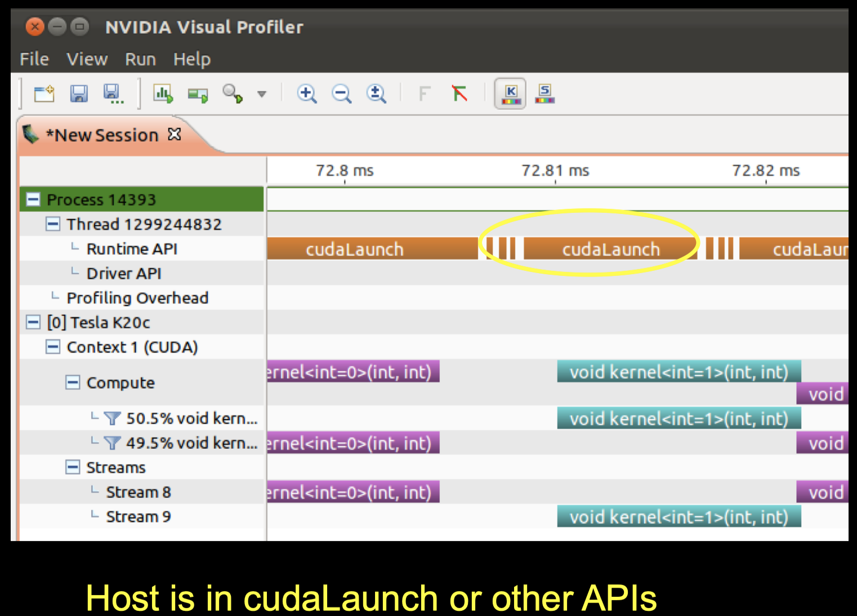Collapse Thread 1299244832

[x=52, y=224]
